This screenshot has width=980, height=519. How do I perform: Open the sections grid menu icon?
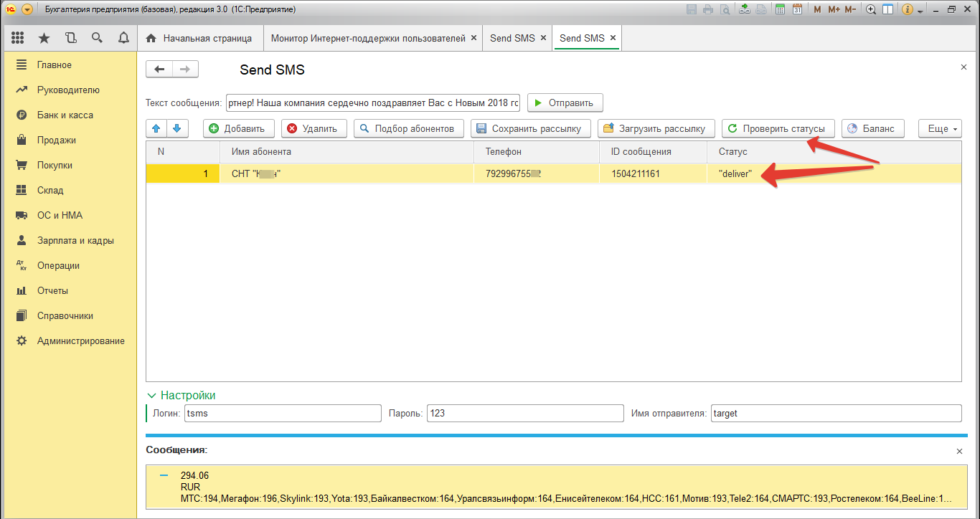click(x=18, y=38)
